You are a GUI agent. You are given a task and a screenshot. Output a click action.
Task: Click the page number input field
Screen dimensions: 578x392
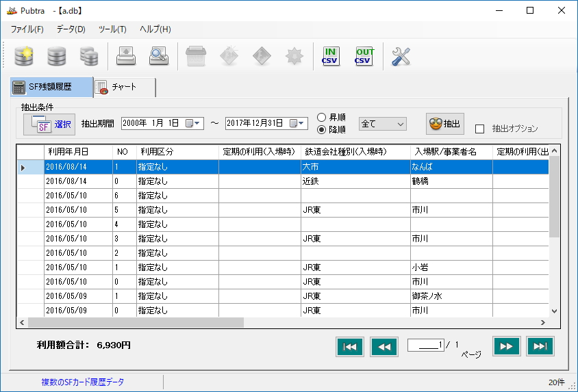(426, 345)
